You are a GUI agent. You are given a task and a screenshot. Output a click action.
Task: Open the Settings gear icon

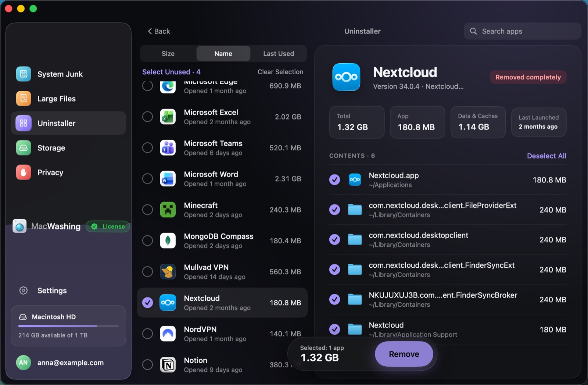(24, 290)
